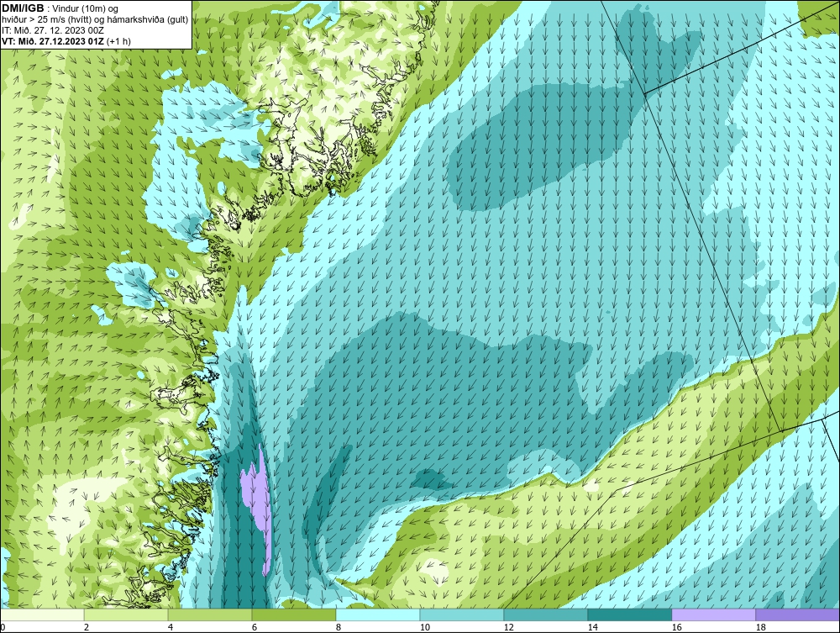Click the 'hviður > 25 m/s' description line

[95, 20]
